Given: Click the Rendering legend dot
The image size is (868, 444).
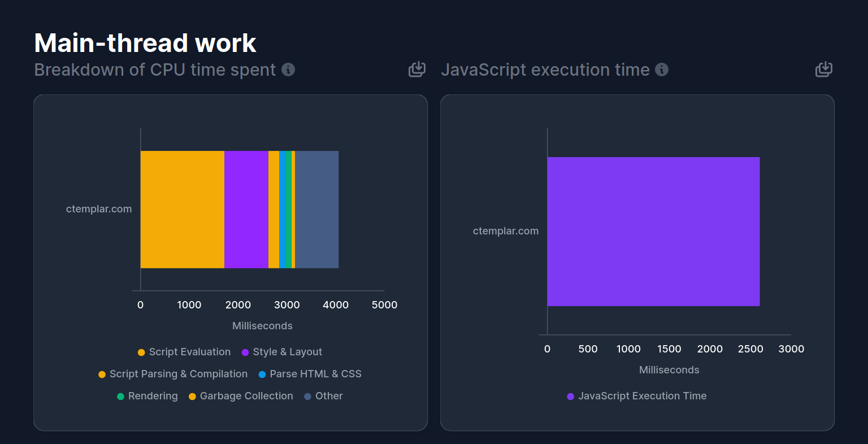Looking at the screenshot, I should pyautogui.click(x=120, y=396).
